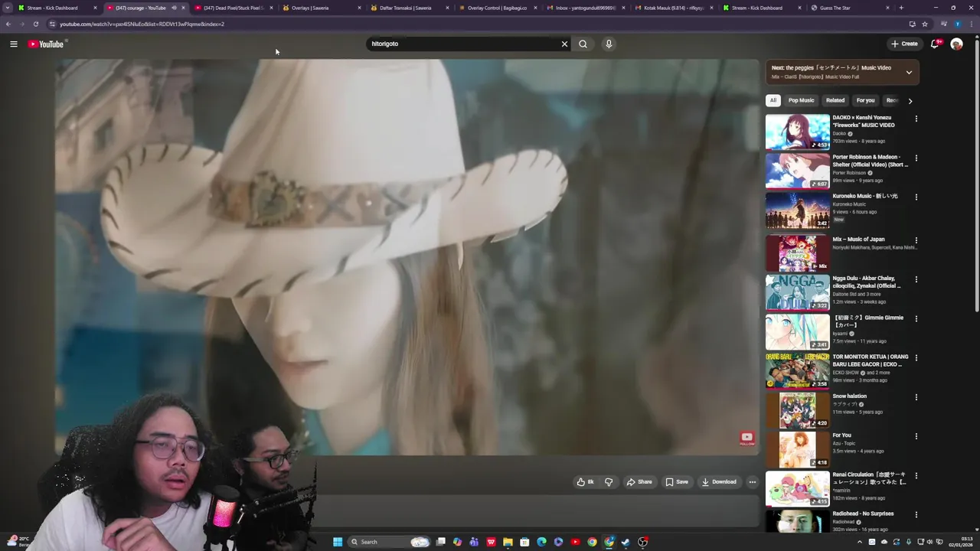Like the video with thumbs up
This screenshot has height=551, width=980.
(585, 482)
